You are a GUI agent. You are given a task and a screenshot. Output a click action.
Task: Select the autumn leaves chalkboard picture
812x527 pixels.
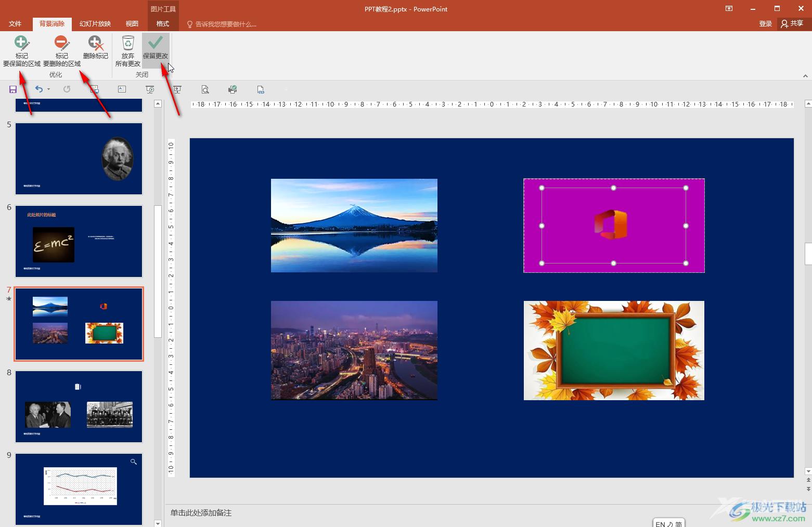pos(614,350)
